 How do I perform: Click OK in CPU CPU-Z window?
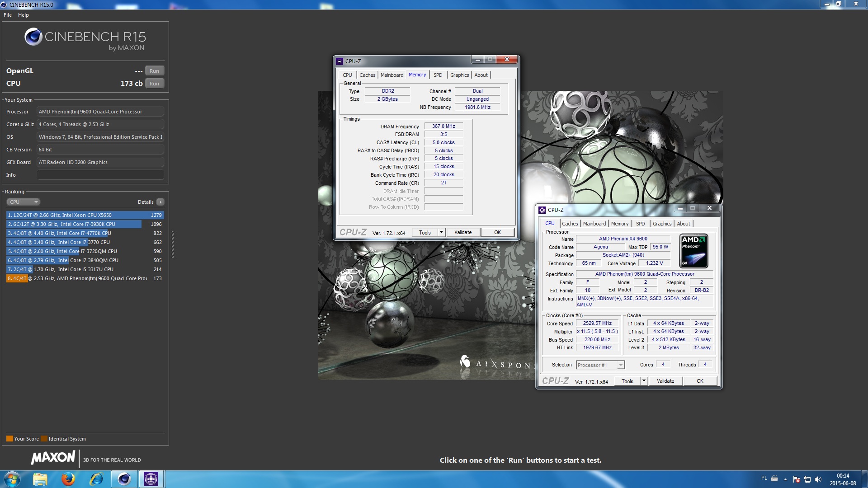(x=700, y=381)
